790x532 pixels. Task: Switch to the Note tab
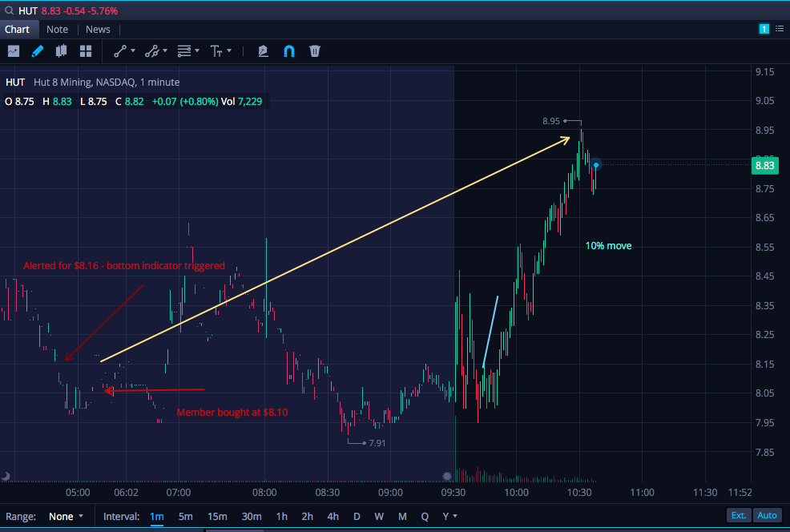[x=57, y=29]
